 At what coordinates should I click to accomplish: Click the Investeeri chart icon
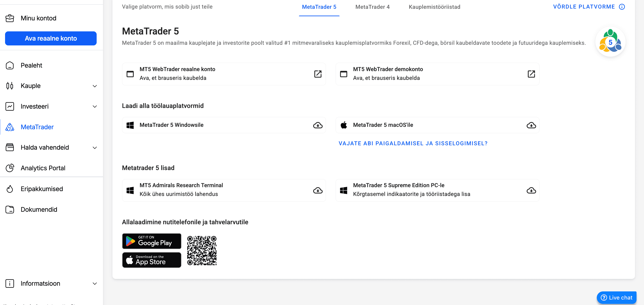10,106
